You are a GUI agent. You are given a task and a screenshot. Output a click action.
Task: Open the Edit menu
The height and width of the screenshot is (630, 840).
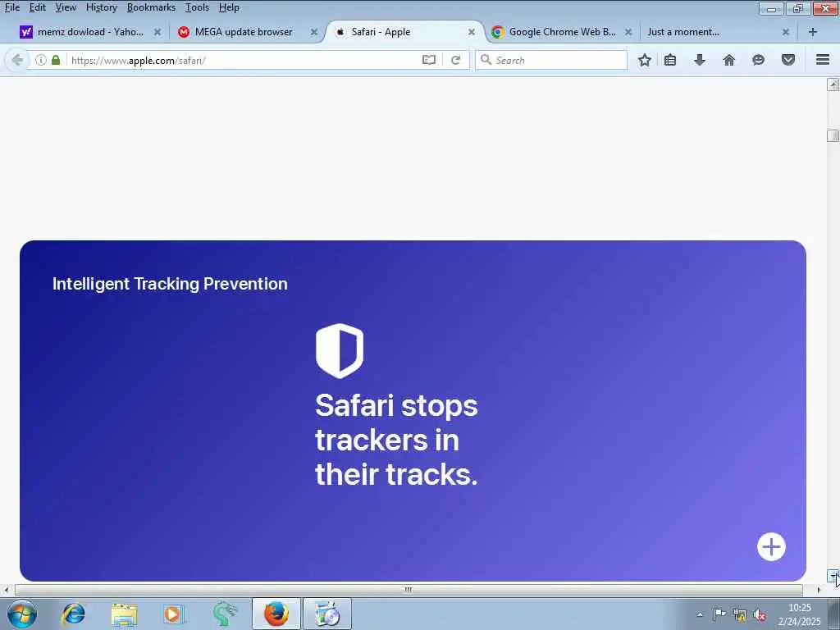tap(37, 7)
